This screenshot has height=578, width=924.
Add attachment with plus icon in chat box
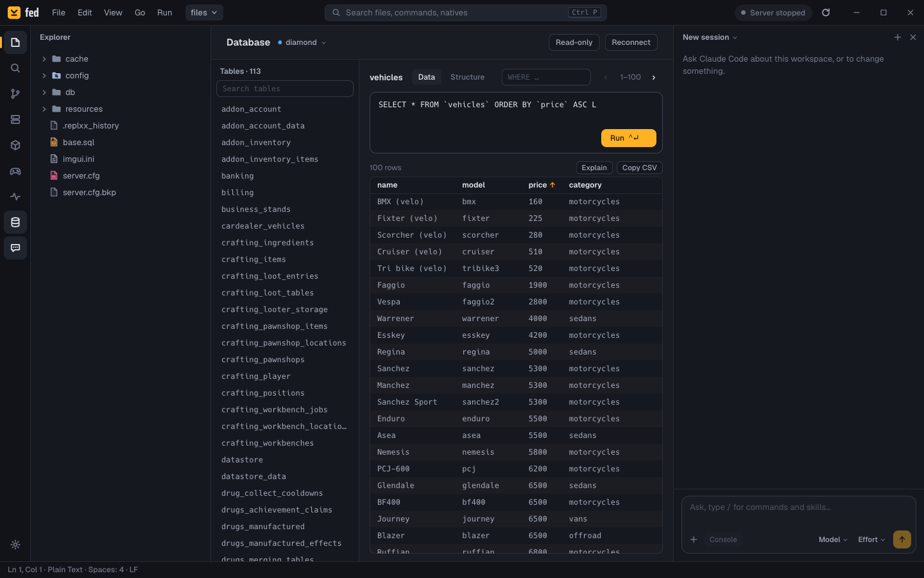coord(694,539)
